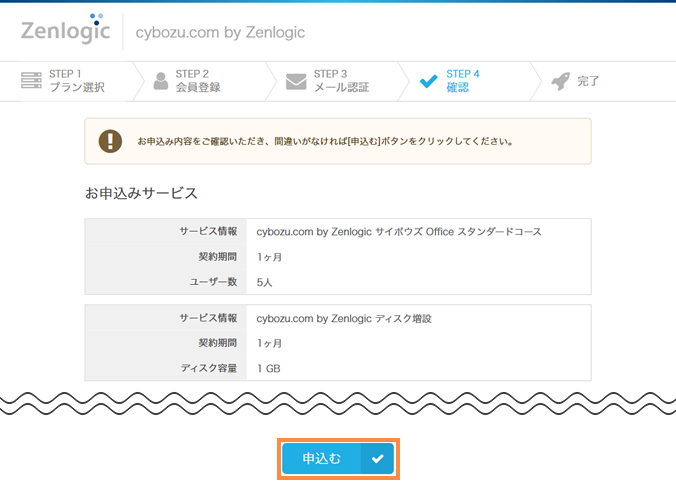Viewport: 676px width, 490px height.
Task: Click the 完了 step label
Action: tap(589, 81)
